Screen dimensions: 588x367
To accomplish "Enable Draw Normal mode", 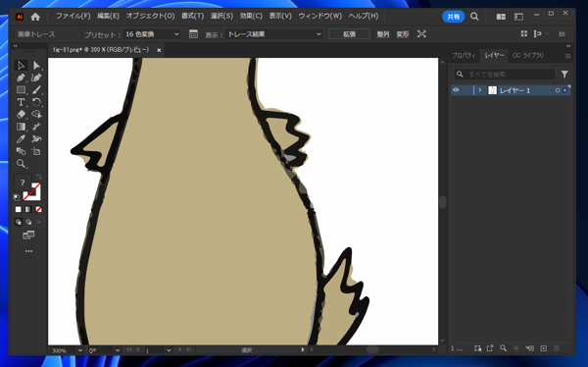I will [x=18, y=222].
